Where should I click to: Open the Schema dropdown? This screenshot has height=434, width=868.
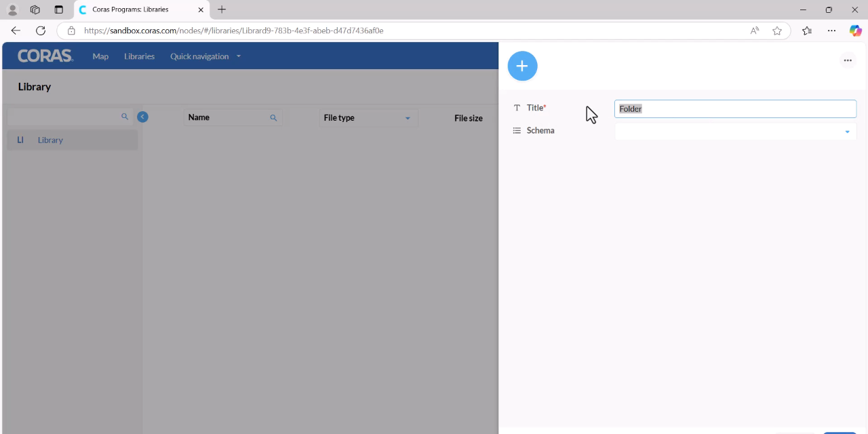pos(735,131)
